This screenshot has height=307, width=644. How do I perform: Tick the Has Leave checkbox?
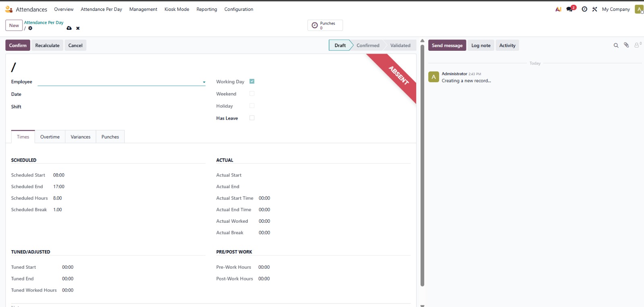click(x=252, y=118)
